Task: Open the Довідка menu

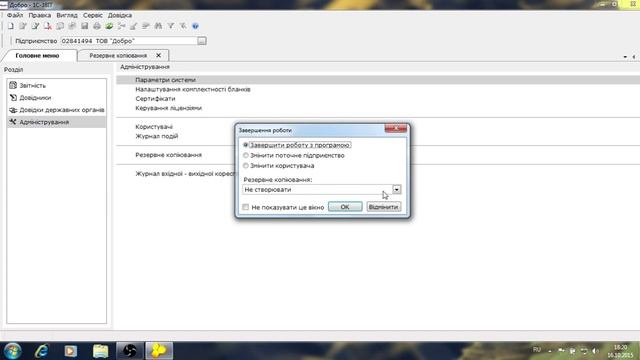Action: pyautogui.click(x=120, y=15)
